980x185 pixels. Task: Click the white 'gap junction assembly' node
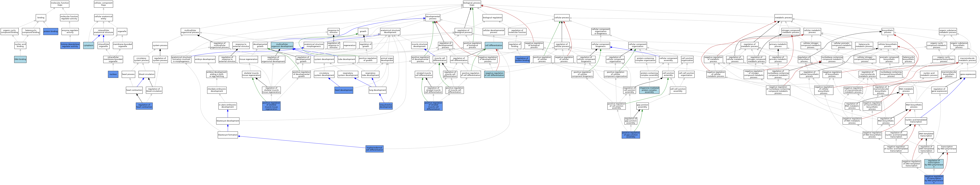(x=642, y=106)
